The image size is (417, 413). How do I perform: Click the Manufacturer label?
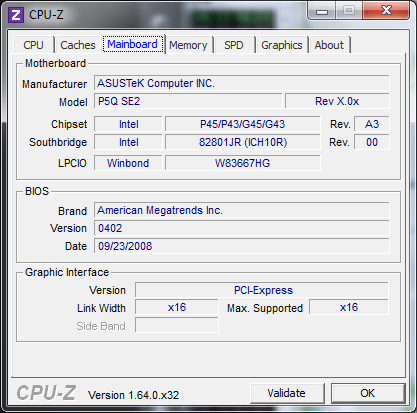(x=54, y=84)
